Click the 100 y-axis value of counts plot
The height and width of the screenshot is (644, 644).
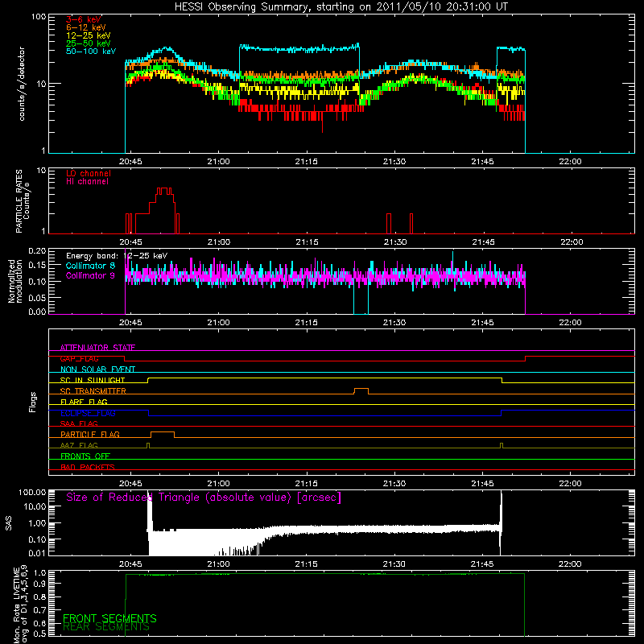[x=38, y=17]
